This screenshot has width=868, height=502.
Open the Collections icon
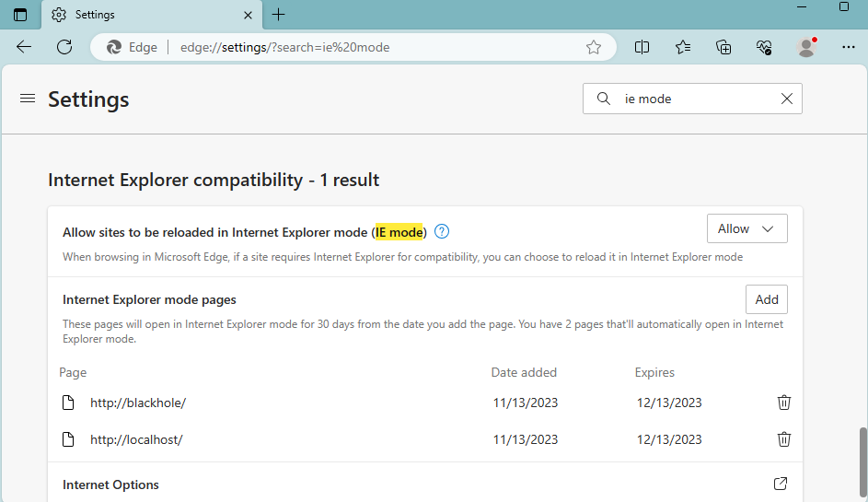pyautogui.click(x=723, y=47)
